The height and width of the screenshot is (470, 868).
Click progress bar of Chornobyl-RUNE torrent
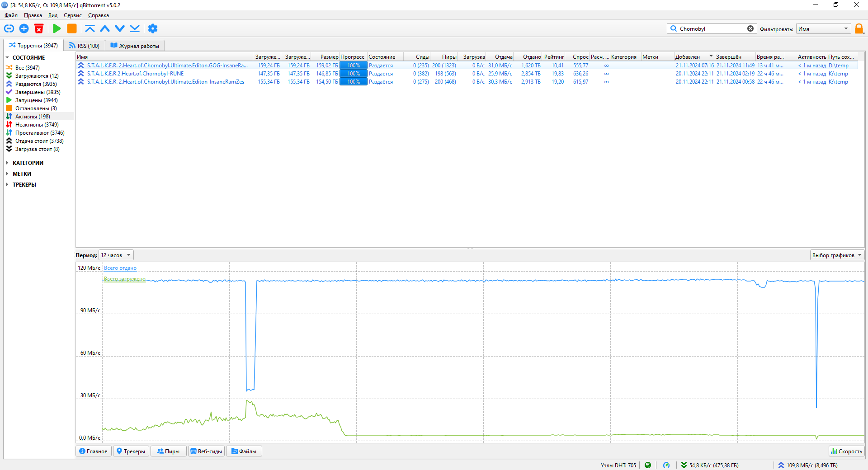pyautogui.click(x=353, y=74)
